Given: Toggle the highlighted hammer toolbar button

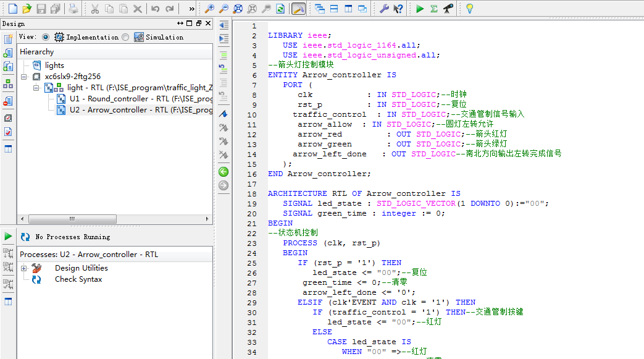Looking at the screenshot, I should 298,9.
